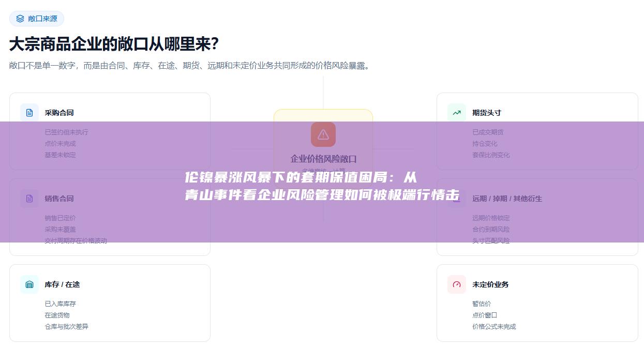Select 已入库库存 line
The height and width of the screenshot is (364, 644).
pyautogui.click(x=61, y=304)
